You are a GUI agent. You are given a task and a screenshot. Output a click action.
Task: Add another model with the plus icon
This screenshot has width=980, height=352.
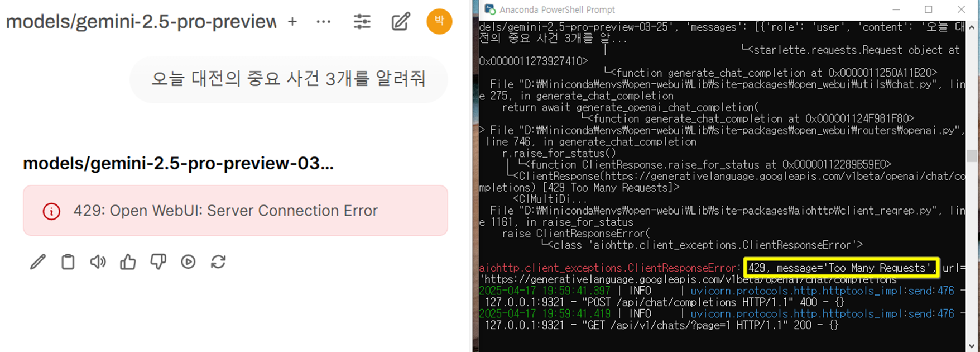292,22
